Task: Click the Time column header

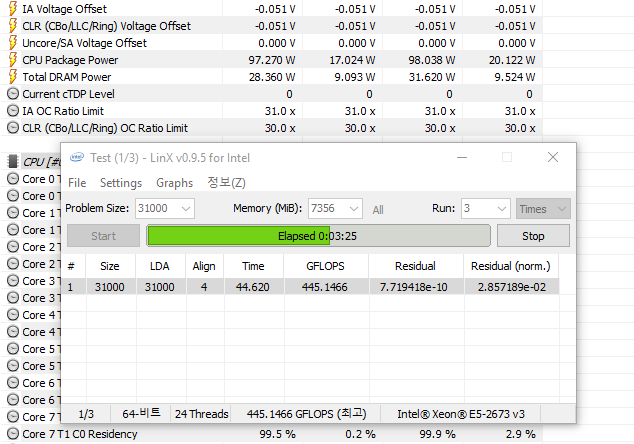Action: 253,266
